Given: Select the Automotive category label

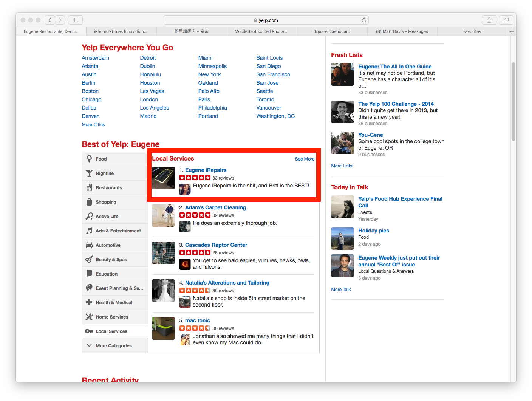Looking at the screenshot, I should (108, 245).
